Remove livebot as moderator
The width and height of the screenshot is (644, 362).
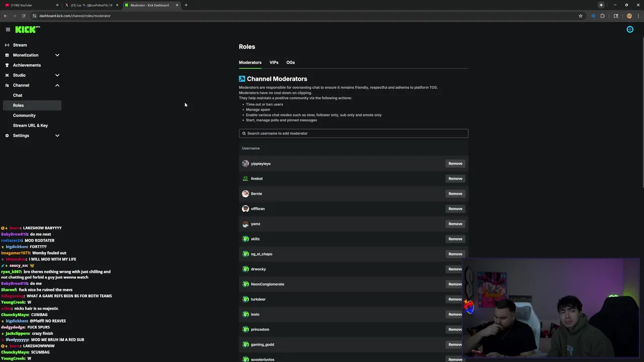click(x=455, y=178)
